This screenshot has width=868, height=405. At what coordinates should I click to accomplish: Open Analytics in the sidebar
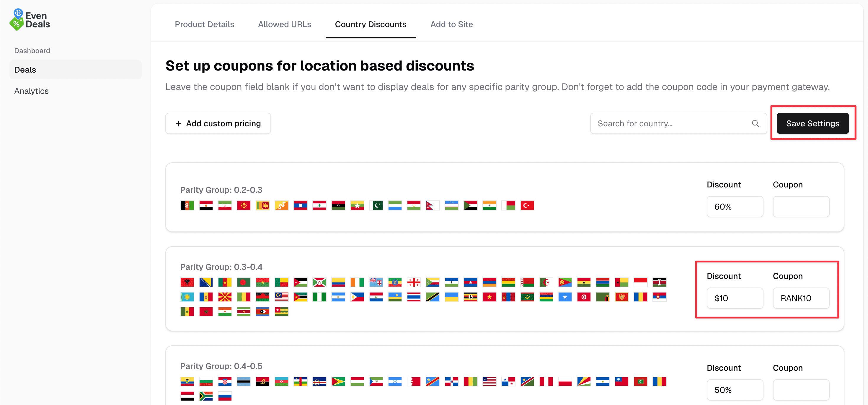(x=31, y=91)
